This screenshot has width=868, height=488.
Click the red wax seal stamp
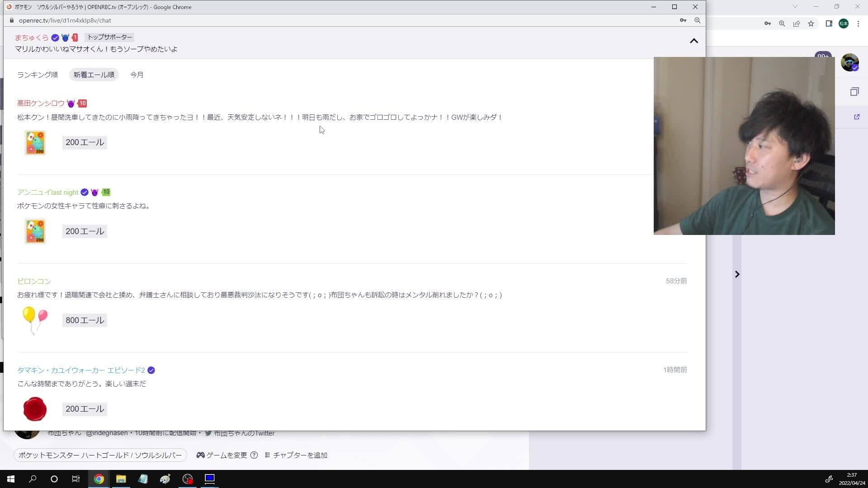point(35,409)
